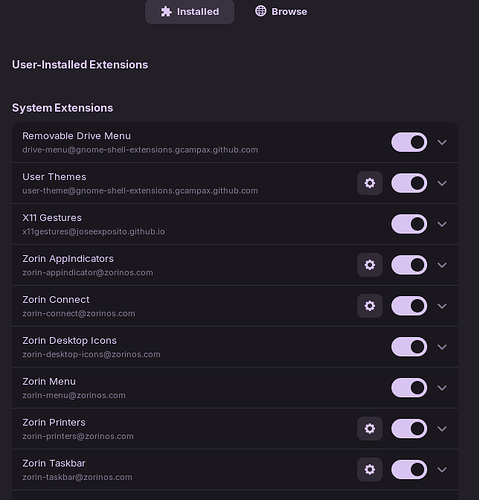Turn off Zorin Desktop Icons switch

[409, 347]
